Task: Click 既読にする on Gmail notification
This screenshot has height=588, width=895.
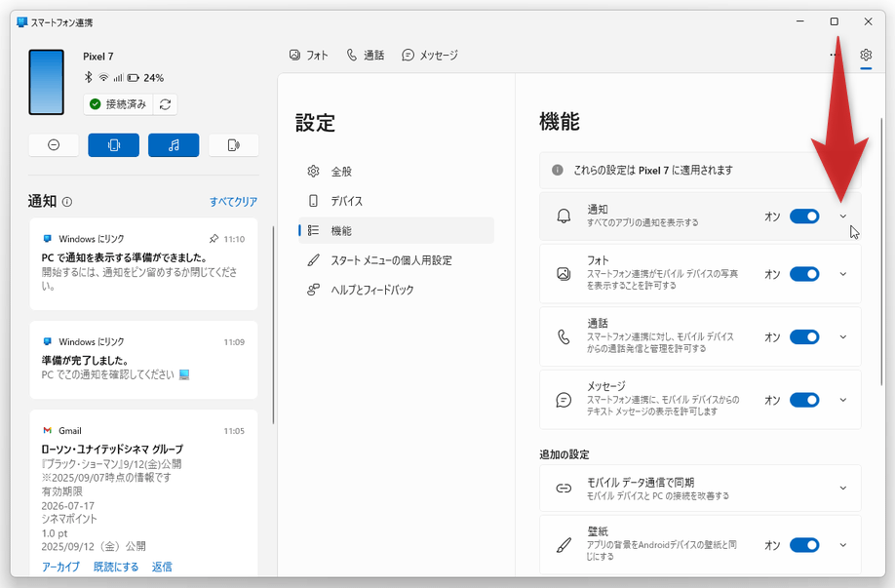Action: pyautogui.click(x=116, y=567)
